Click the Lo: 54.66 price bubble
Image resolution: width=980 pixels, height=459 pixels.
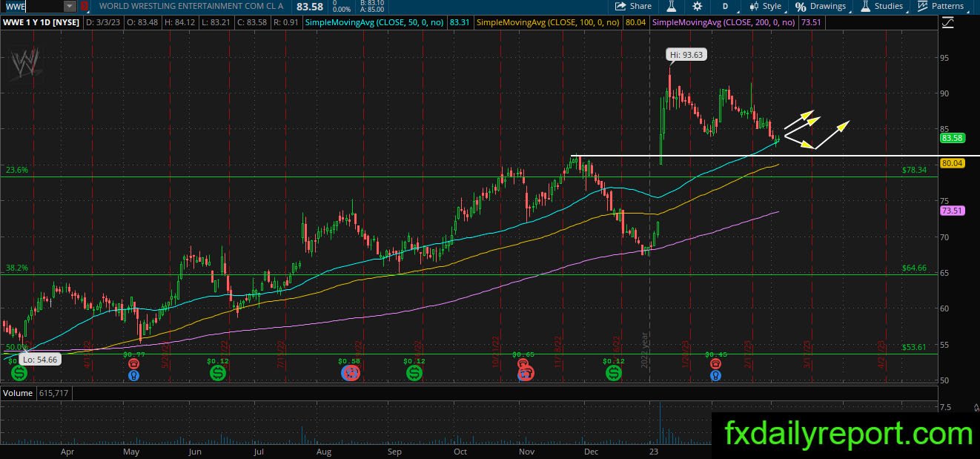click(x=39, y=359)
